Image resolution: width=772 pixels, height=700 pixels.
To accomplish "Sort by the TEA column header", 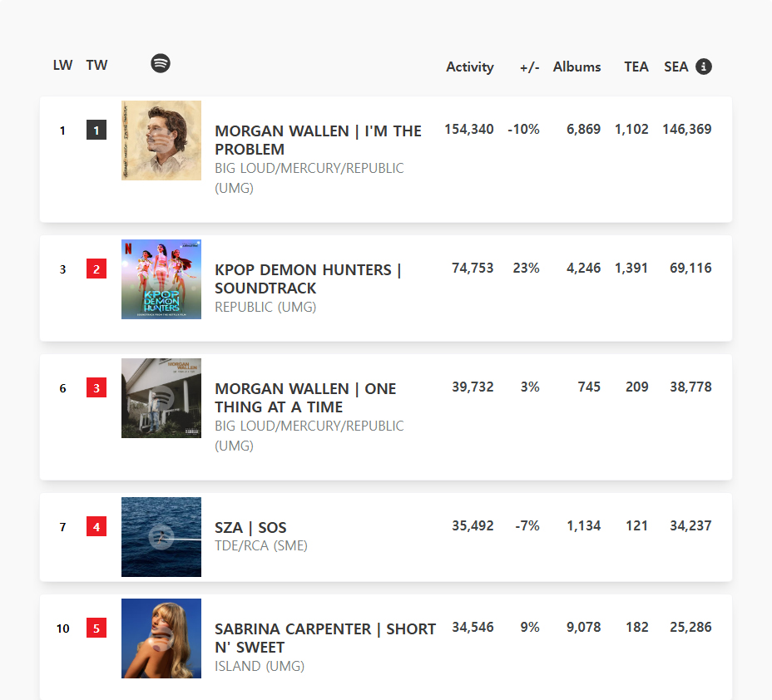I will (x=636, y=67).
